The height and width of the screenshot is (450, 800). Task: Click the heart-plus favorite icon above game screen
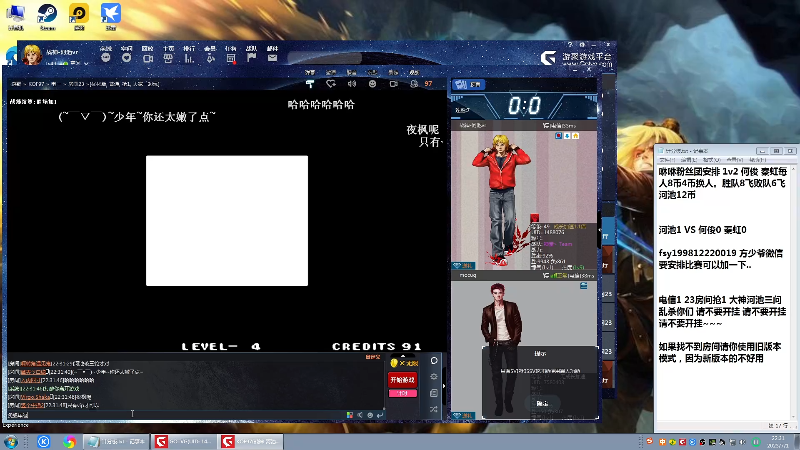tap(331, 84)
